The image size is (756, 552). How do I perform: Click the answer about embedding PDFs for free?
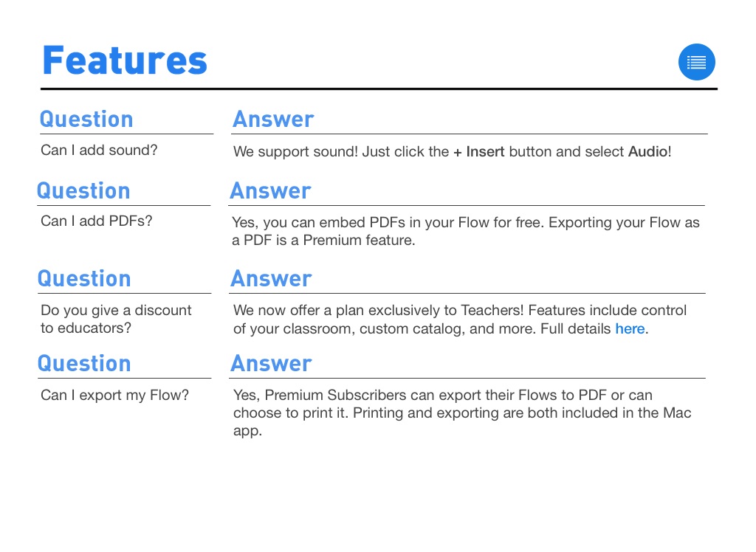tap(465, 231)
